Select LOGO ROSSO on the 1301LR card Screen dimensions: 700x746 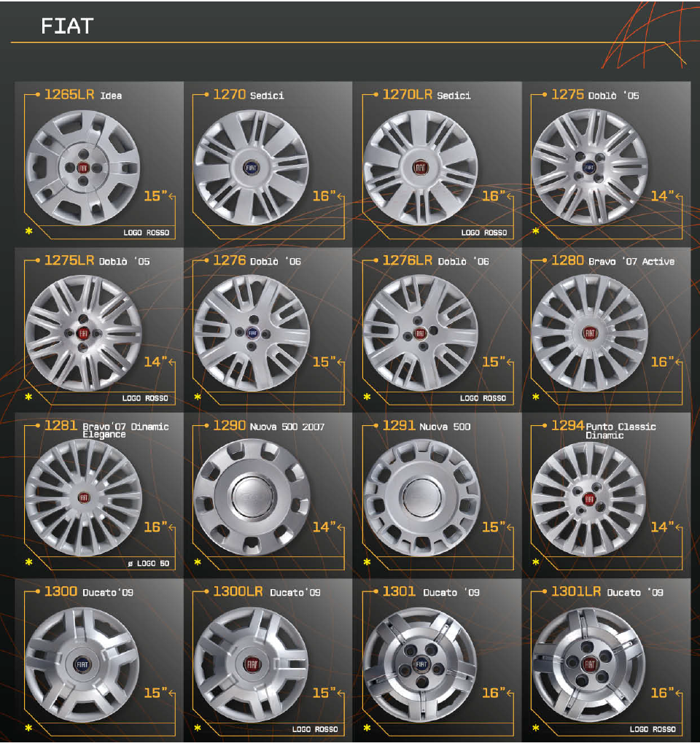653,729
